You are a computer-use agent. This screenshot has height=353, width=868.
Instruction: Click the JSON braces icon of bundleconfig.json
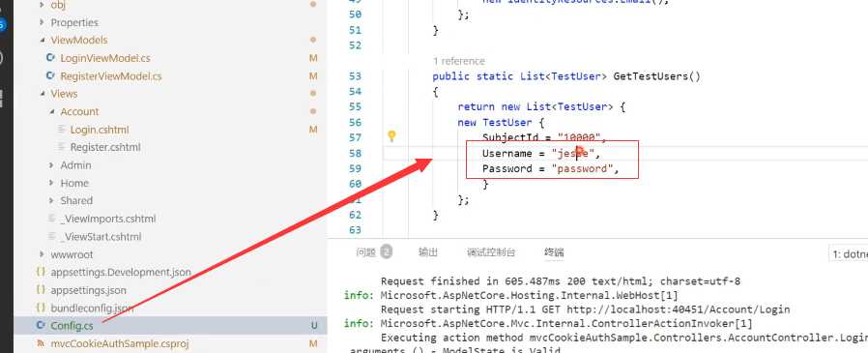tap(41, 308)
